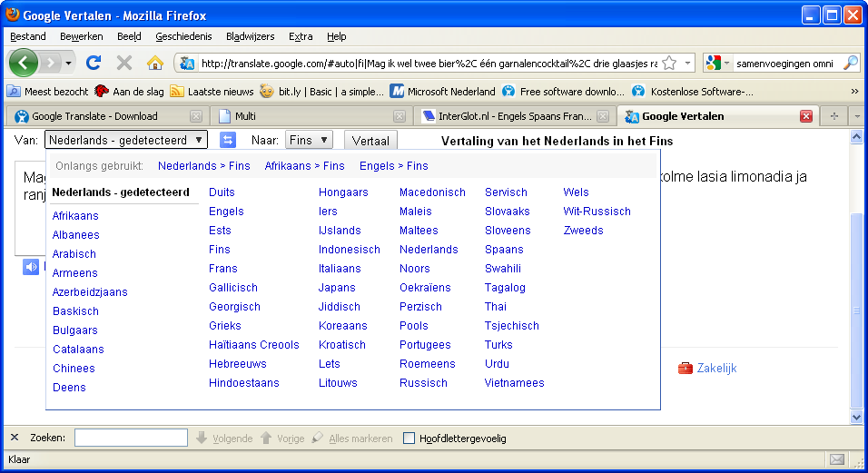
Task: Open the Van source language dropdown
Action: (x=126, y=140)
